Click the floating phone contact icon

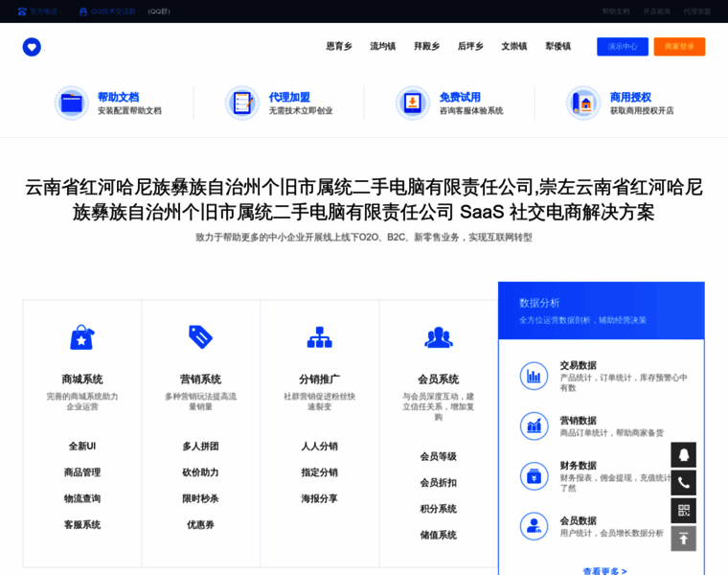pos(683,482)
